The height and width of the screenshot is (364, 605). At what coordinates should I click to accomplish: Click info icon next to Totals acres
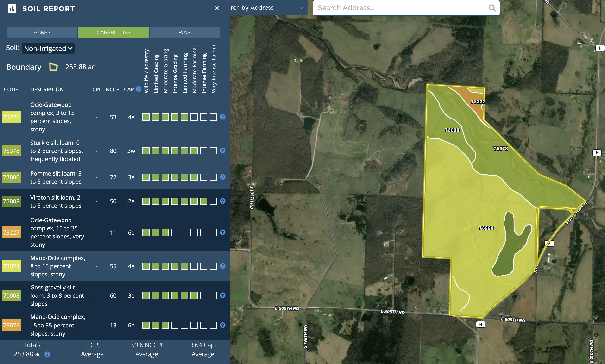click(x=47, y=354)
